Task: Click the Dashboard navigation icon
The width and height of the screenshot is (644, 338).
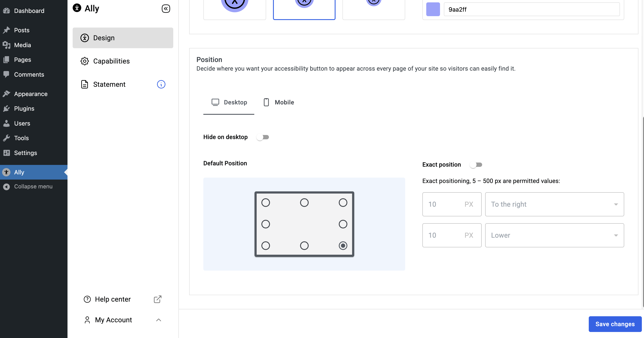Action: point(6,10)
